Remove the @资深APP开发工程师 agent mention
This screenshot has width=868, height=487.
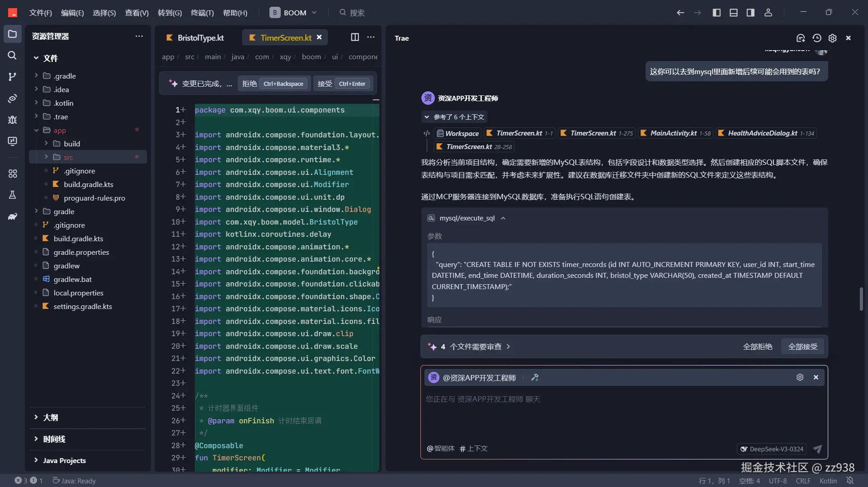(816, 377)
